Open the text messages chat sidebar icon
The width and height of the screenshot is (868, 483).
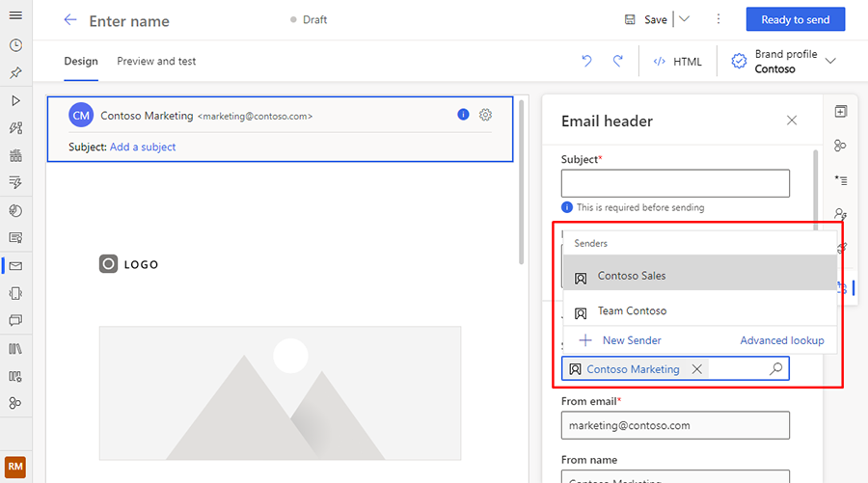click(15, 320)
